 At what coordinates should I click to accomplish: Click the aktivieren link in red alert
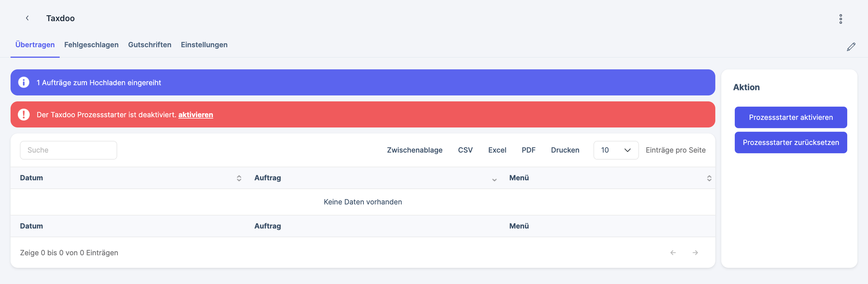pos(196,114)
